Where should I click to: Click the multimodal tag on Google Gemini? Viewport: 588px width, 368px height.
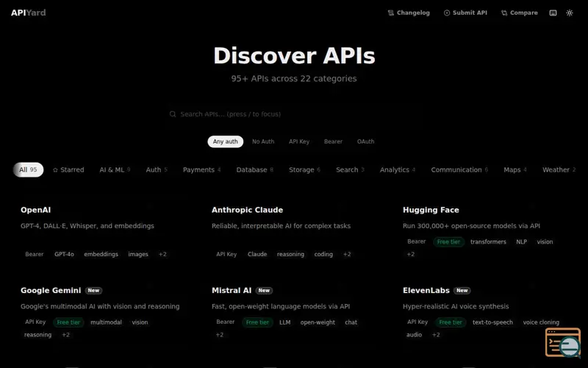[106, 322]
